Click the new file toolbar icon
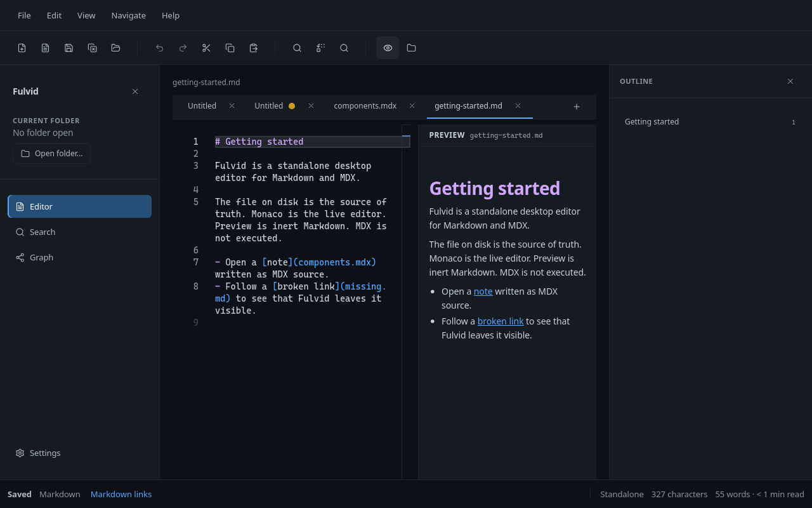Viewport: 812px width, 508px height. click(x=22, y=48)
